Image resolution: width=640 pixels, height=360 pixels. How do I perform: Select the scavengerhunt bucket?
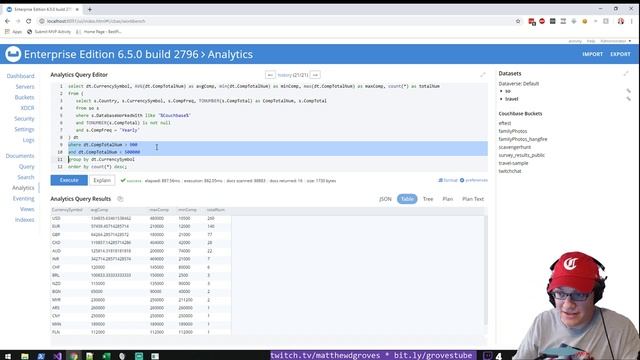(x=515, y=147)
